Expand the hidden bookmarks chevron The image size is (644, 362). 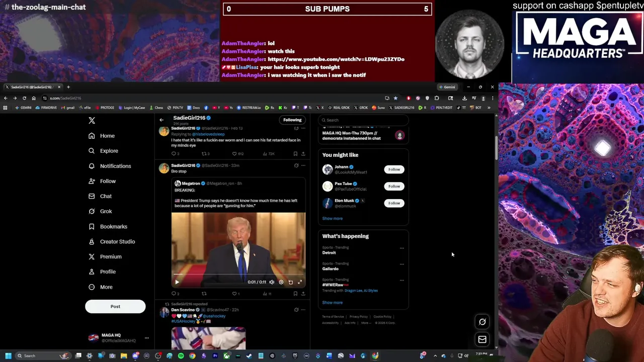(x=489, y=108)
